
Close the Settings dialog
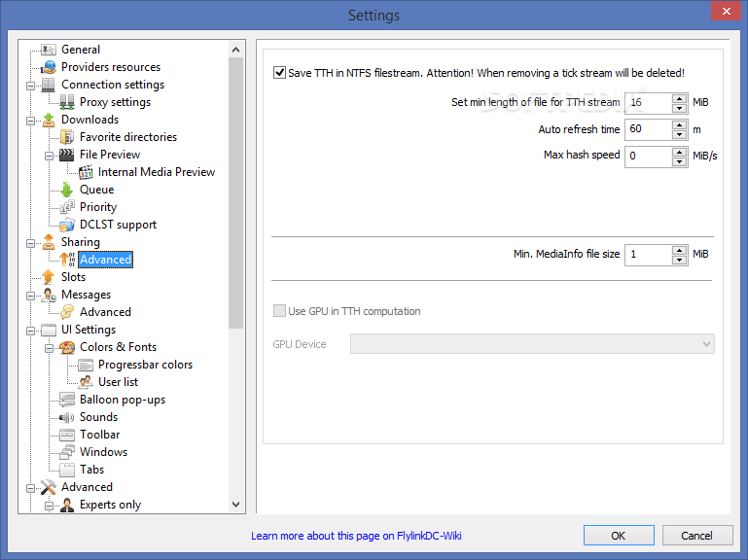(726, 11)
